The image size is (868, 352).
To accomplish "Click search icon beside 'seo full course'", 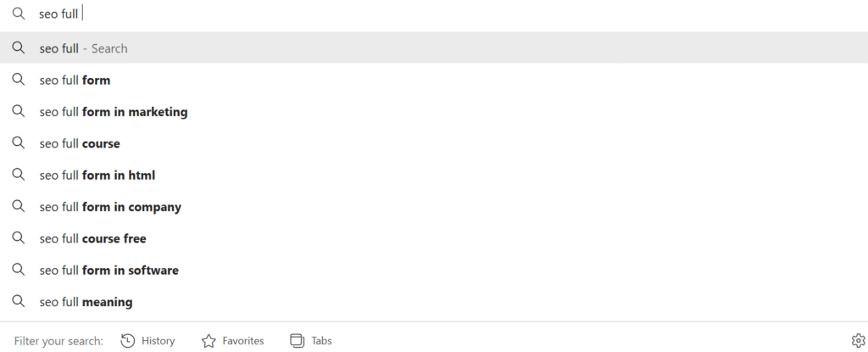I will [18, 143].
